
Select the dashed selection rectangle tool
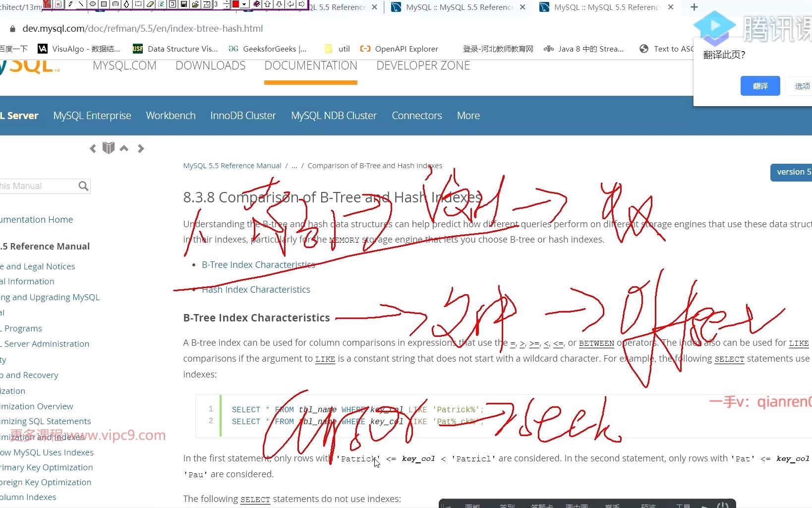[138, 4]
